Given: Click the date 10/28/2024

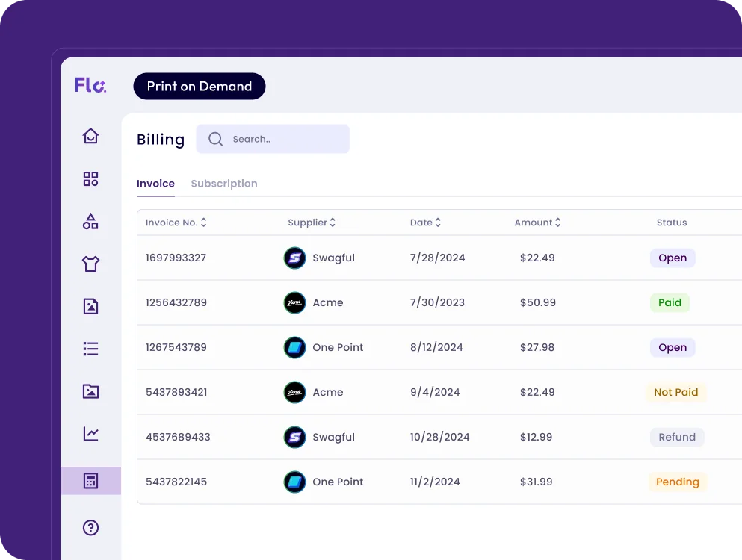Looking at the screenshot, I should (439, 437).
